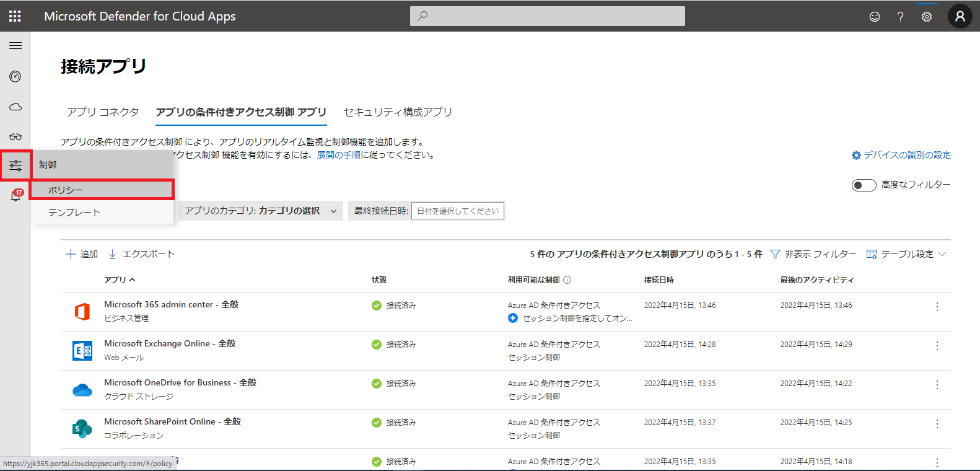Screen dimensions: 980x471
Task: Open the Discover cloud icon in sidebar
Action: tap(15, 107)
